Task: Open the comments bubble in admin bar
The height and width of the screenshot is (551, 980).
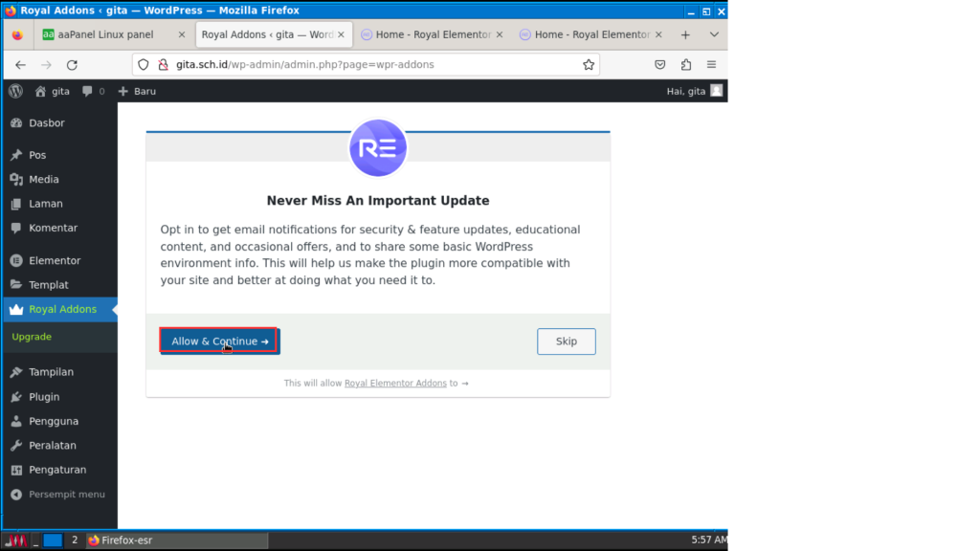Action: 93,91
